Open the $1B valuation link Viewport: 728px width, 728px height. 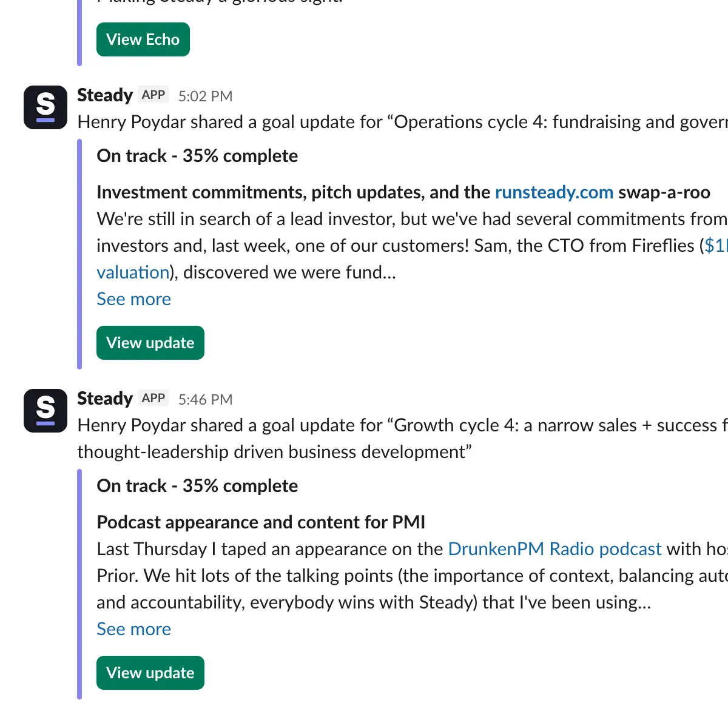132,272
